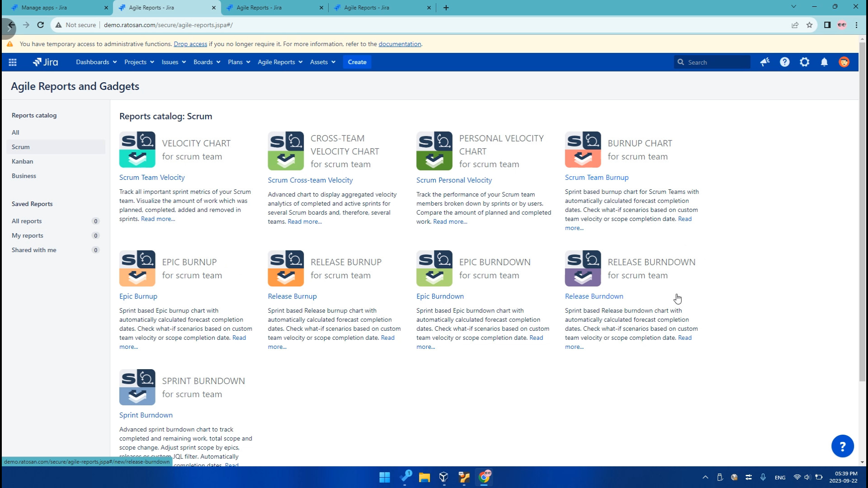
Task: Open the Epic Burnup link
Action: click(138, 296)
